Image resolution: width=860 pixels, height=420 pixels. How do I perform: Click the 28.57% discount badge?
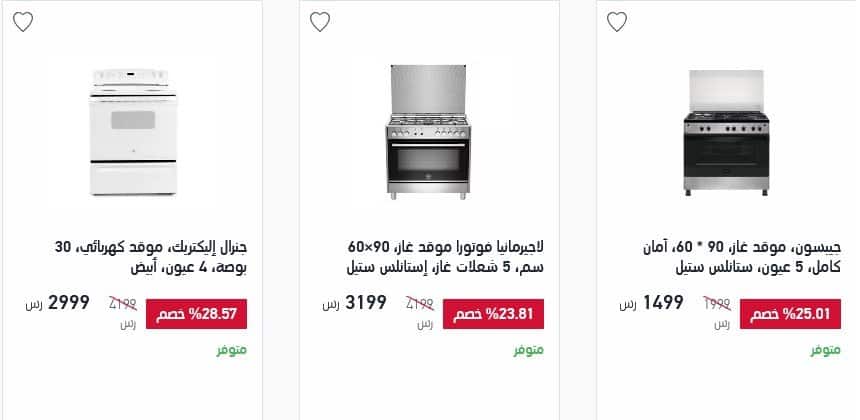click(x=196, y=314)
